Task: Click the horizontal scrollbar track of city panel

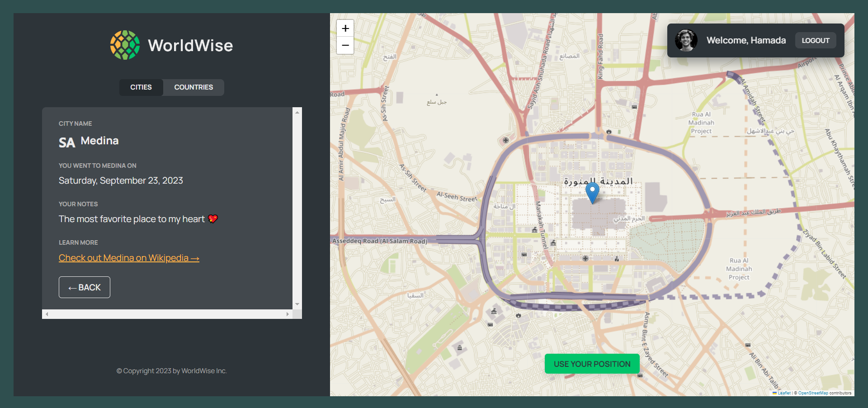Action: (167, 314)
